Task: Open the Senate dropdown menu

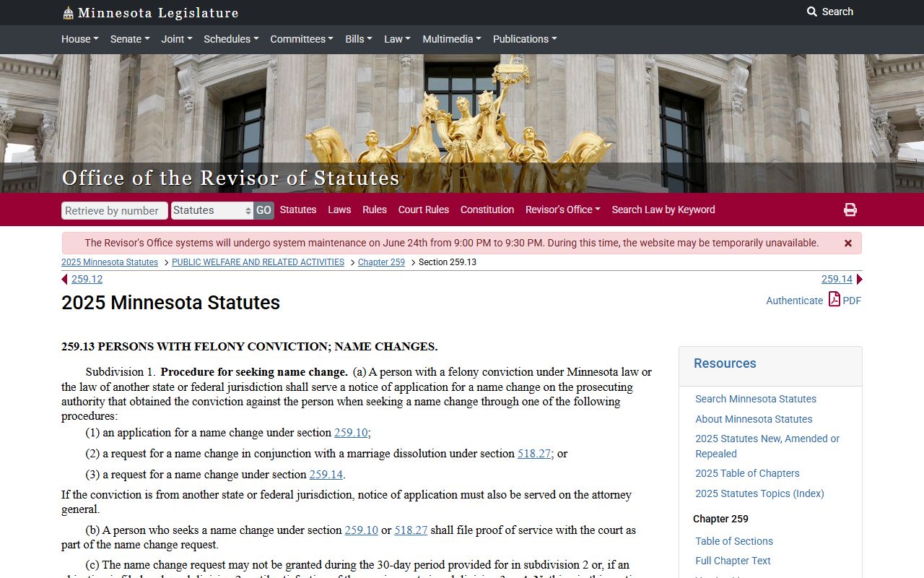Action: (130, 39)
